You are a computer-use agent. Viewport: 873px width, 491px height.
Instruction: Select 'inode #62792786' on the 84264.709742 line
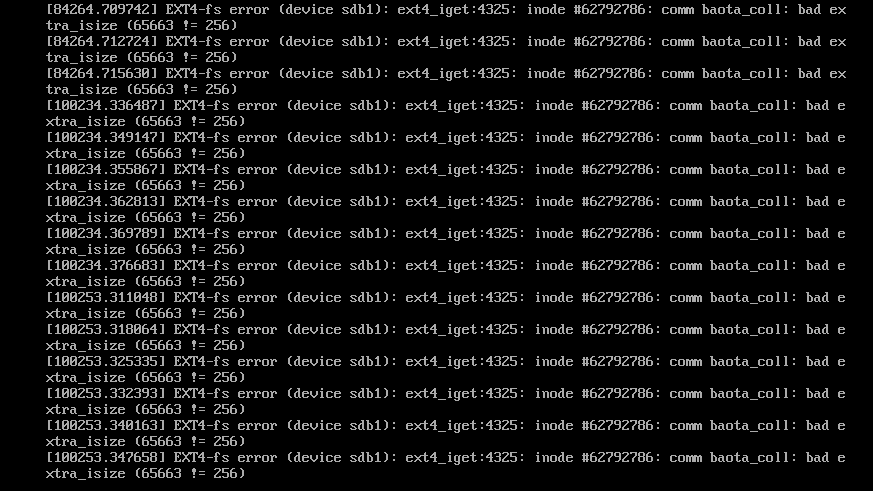[x=590, y=10]
